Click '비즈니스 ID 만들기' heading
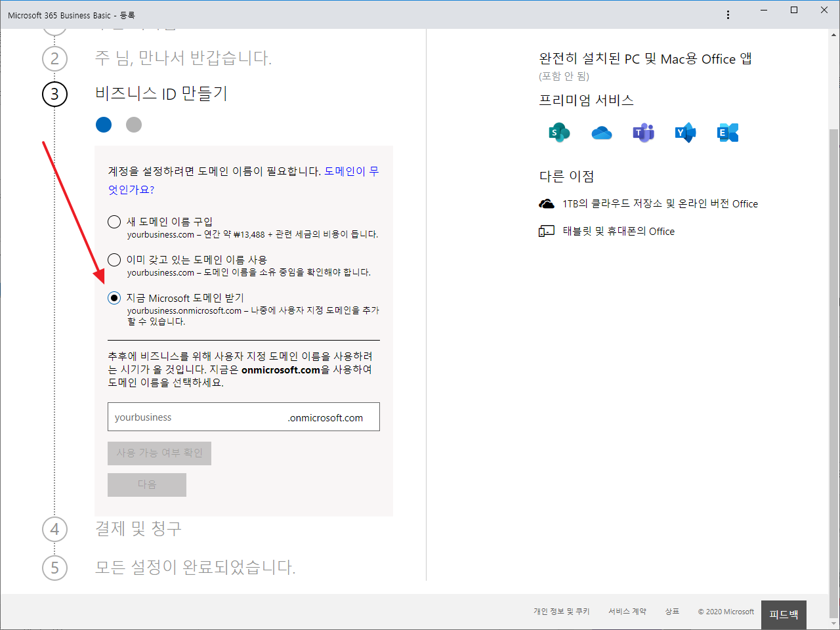This screenshot has height=630, width=840. 161,94
